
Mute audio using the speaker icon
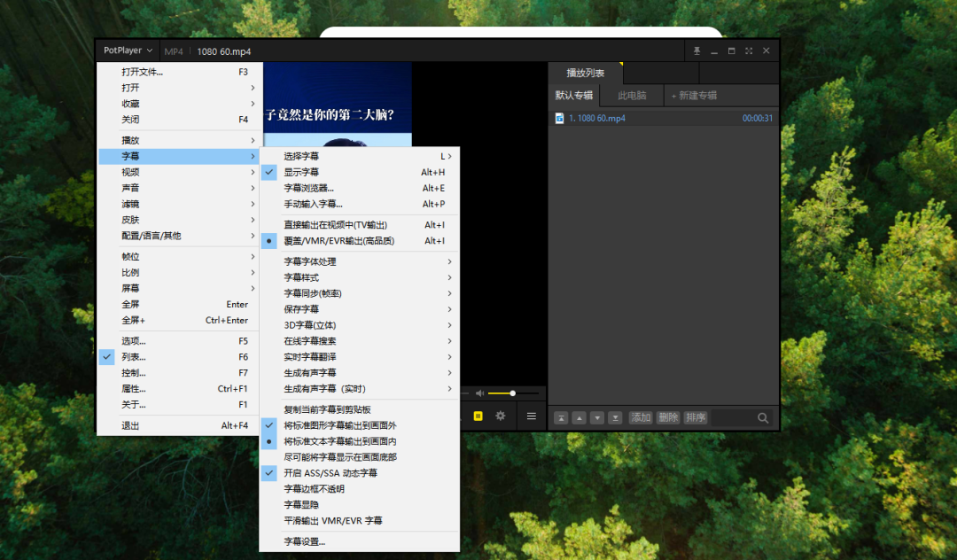tap(479, 393)
